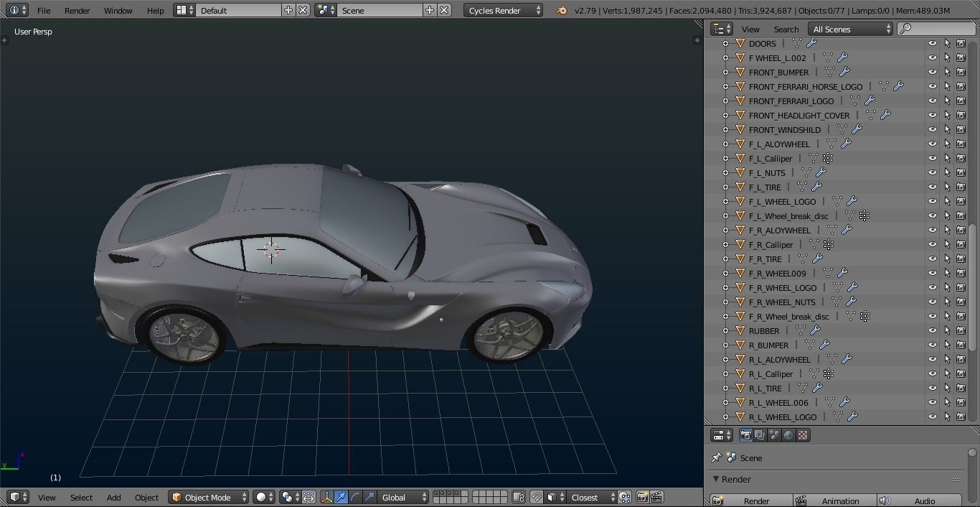
Task: Toggle snap during transform magnet
Action: (537, 497)
